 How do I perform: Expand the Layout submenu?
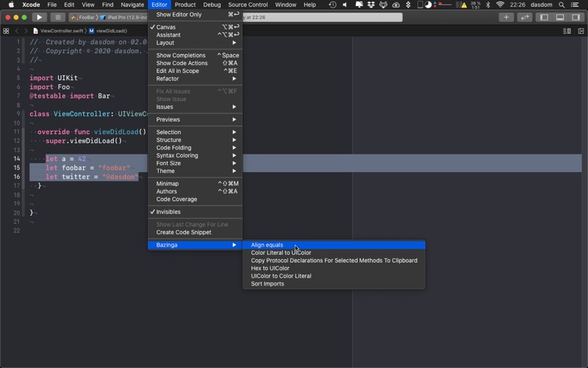click(195, 43)
